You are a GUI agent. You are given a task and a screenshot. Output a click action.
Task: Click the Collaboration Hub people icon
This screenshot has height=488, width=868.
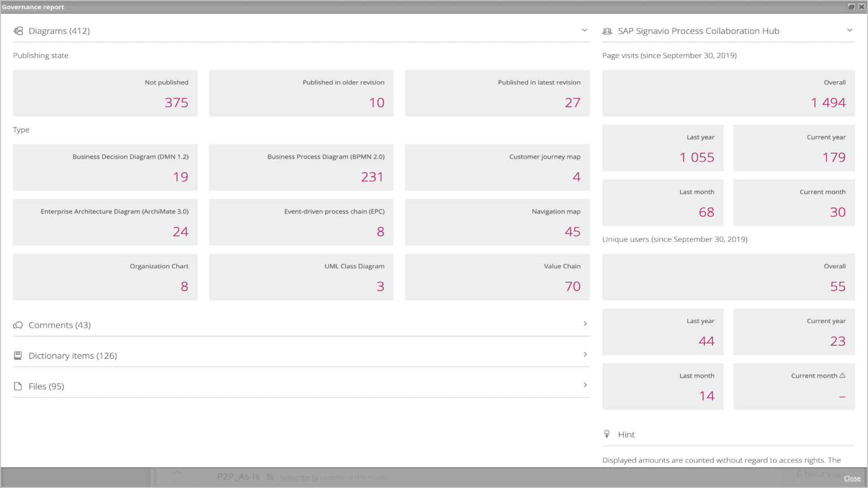click(x=607, y=31)
